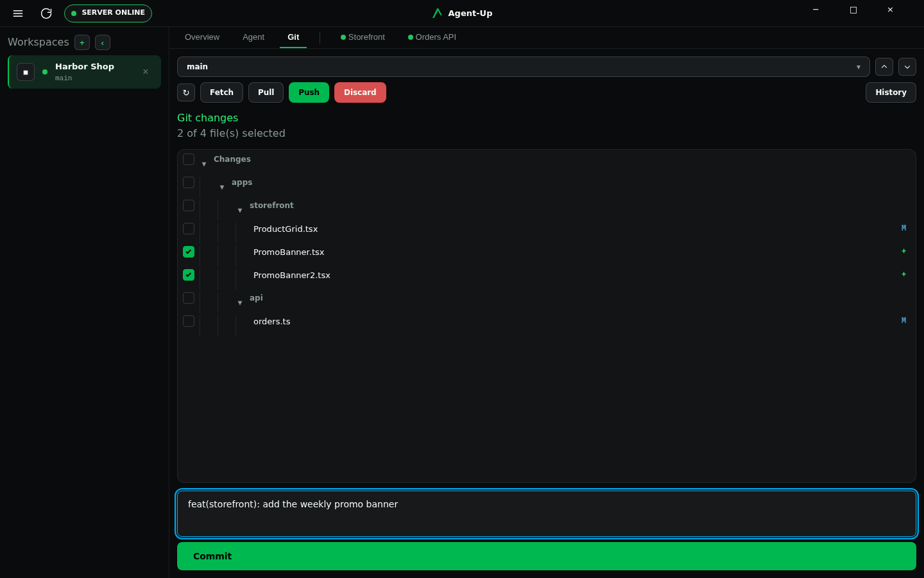Image resolution: width=924 pixels, height=578 pixels.
Task: Open the commit History
Action: (x=891, y=92)
